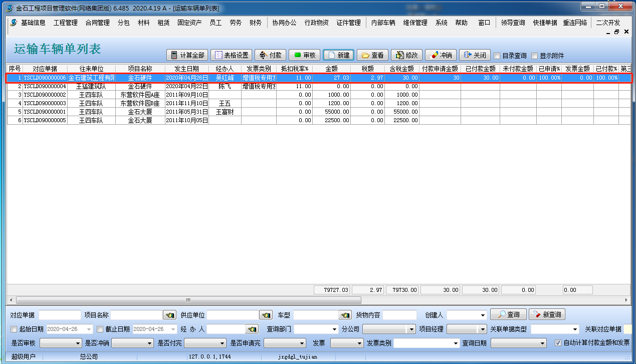The image size is (636, 364).
Task: Click the 付款 payment button
Action: click(x=270, y=55)
